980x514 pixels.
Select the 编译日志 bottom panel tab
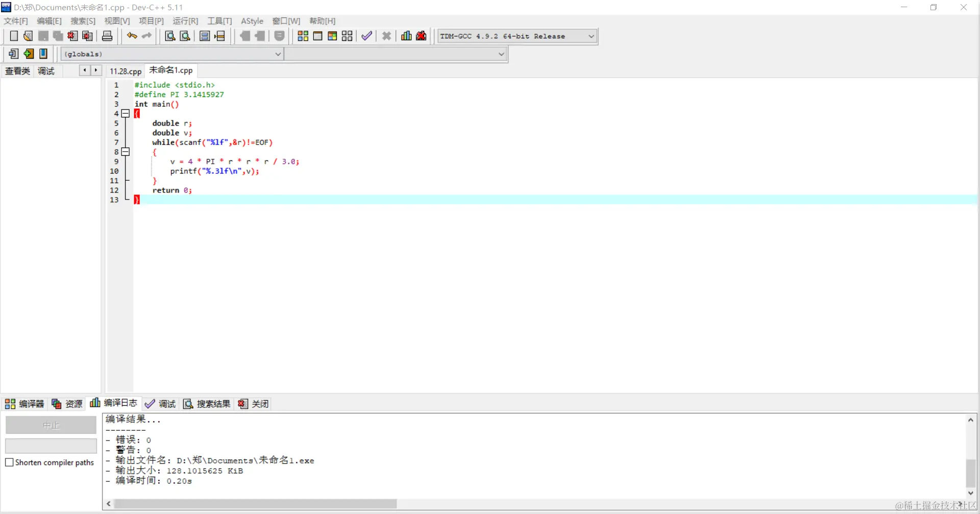click(114, 403)
